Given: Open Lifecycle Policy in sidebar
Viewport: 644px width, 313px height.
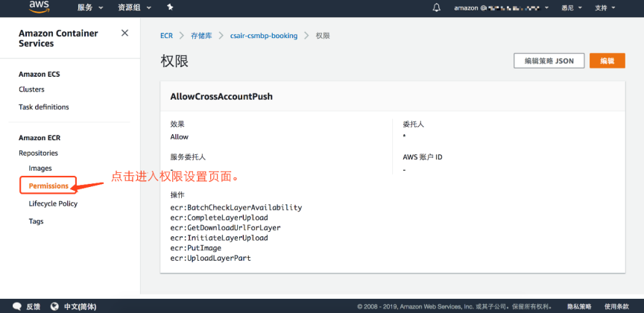Looking at the screenshot, I should pos(53,203).
